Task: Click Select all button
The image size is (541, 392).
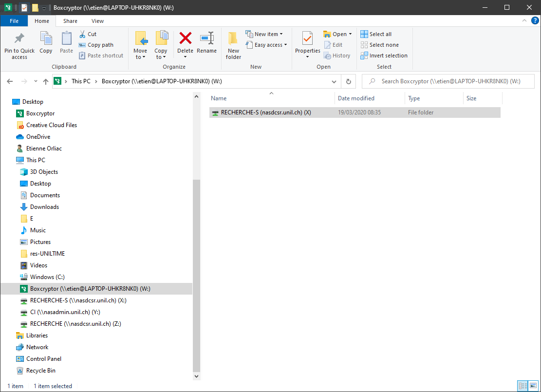Action: pyautogui.click(x=376, y=34)
